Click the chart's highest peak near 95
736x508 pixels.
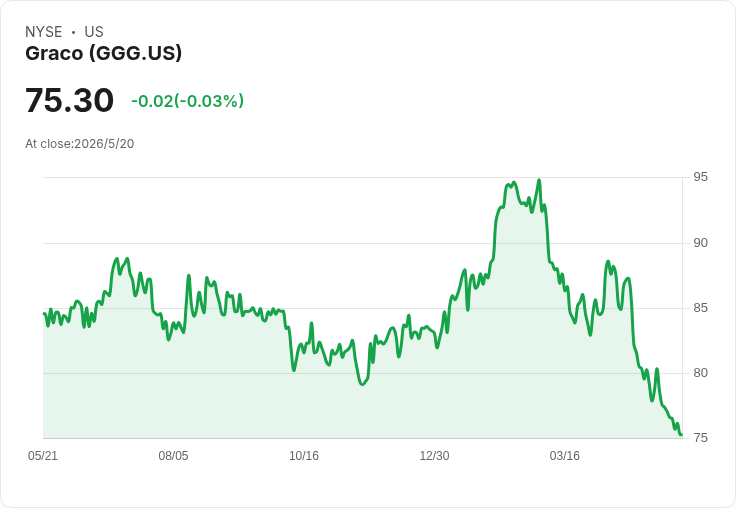tap(539, 180)
